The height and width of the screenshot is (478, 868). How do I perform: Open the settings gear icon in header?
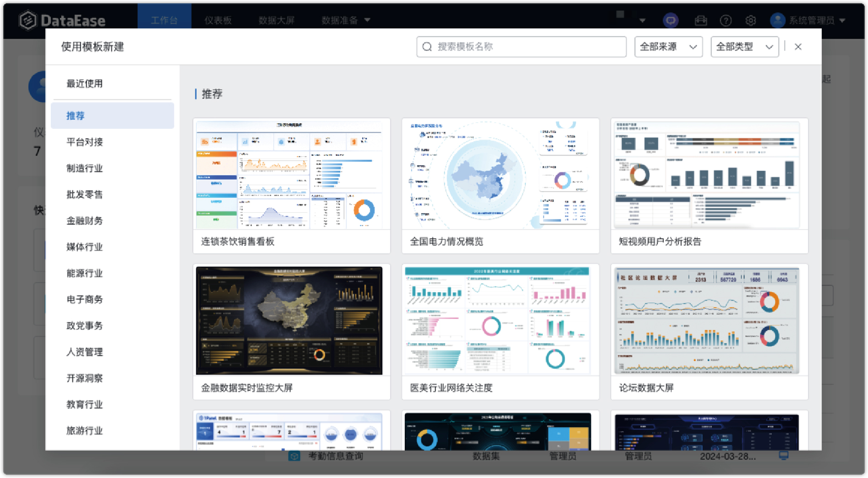click(x=751, y=21)
